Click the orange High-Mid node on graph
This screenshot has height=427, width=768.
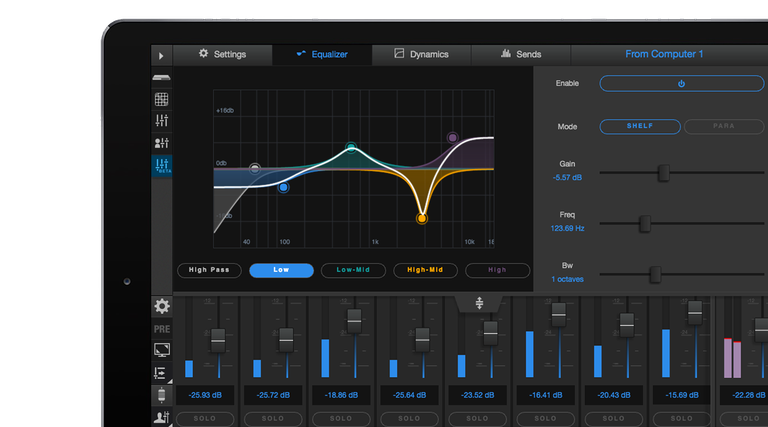tap(422, 217)
